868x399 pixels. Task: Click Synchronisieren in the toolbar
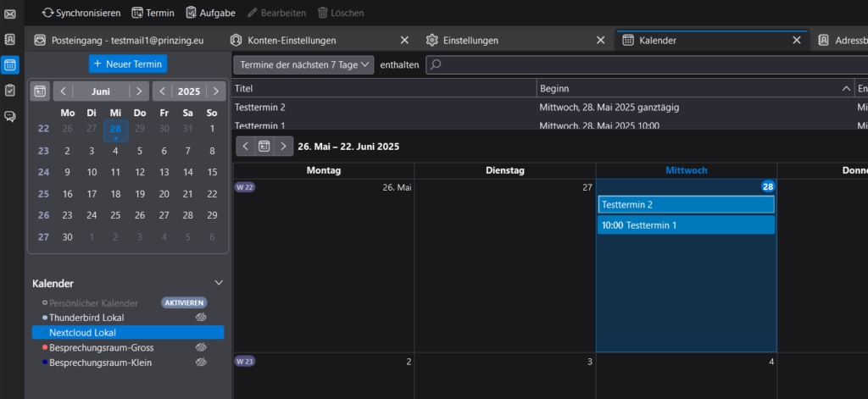[x=81, y=13]
